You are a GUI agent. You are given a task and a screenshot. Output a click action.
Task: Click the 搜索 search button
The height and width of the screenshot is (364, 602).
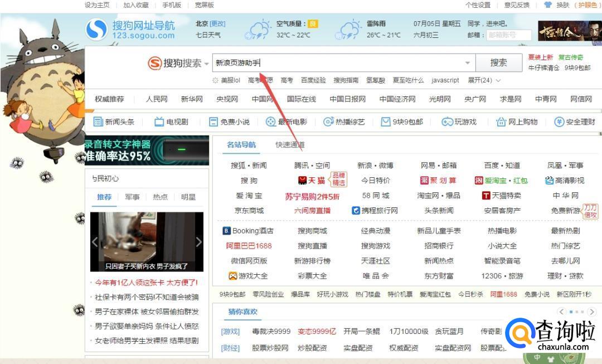point(499,62)
